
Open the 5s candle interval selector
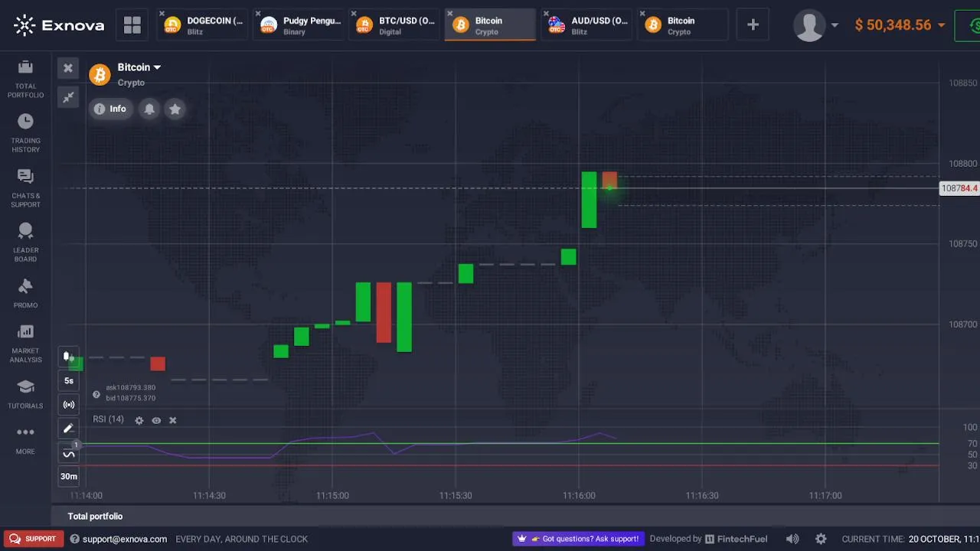coord(69,380)
